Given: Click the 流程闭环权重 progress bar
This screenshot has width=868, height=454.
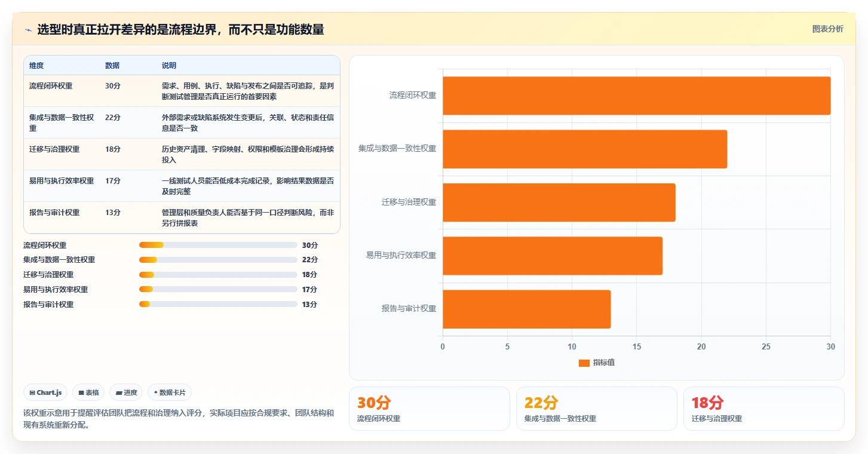Looking at the screenshot, I should pyautogui.click(x=218, y=245).
